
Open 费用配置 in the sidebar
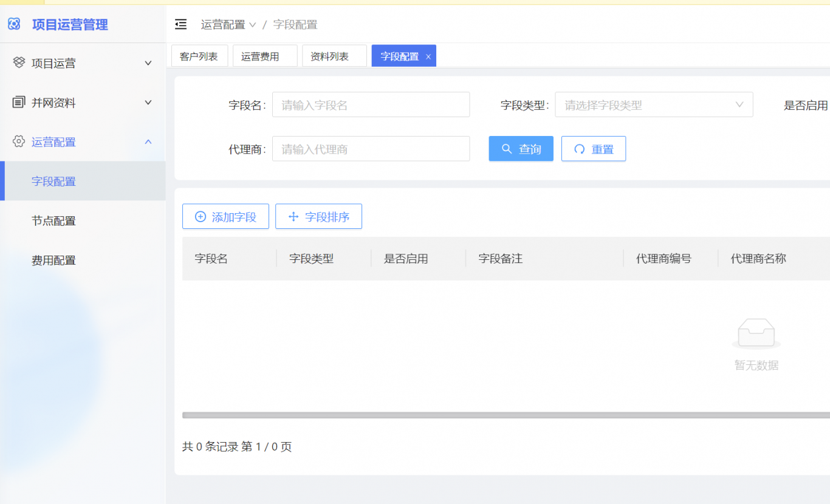point(83,260)
